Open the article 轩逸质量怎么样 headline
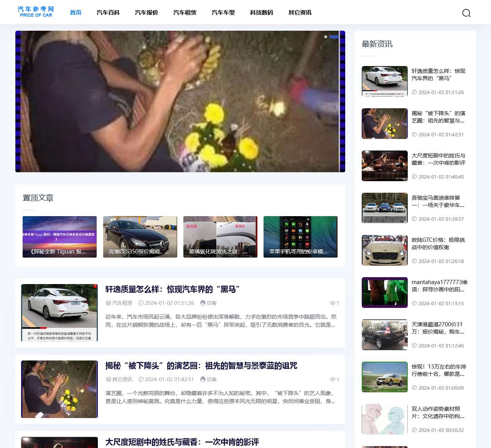Viewport: 491px width, 448px height. pos(172,289)
